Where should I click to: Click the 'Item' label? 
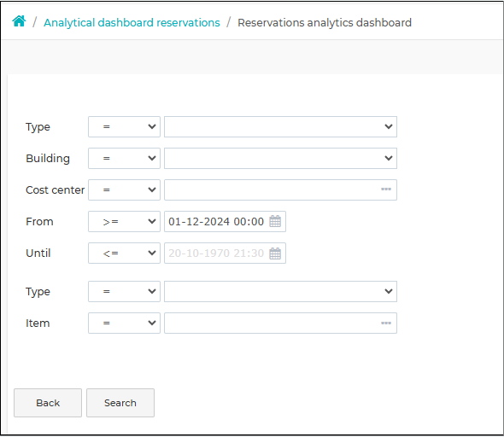pos(38,323)
